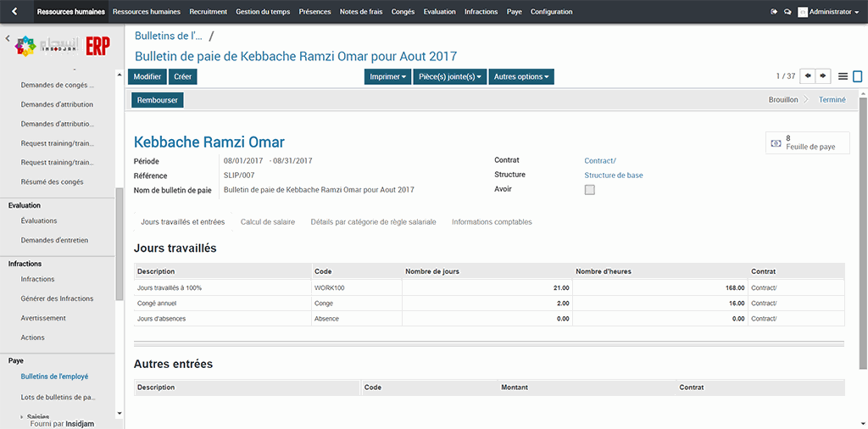Switch to the Calcul de salaire tab
This screenshot has height=429, width=868.
click(x=268, y=222)
